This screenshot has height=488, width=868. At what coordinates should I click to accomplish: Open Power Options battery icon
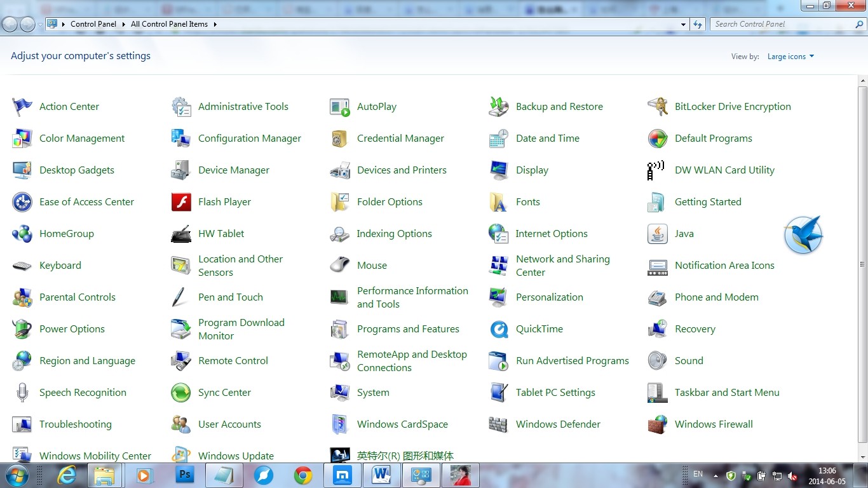pos(22,329)
